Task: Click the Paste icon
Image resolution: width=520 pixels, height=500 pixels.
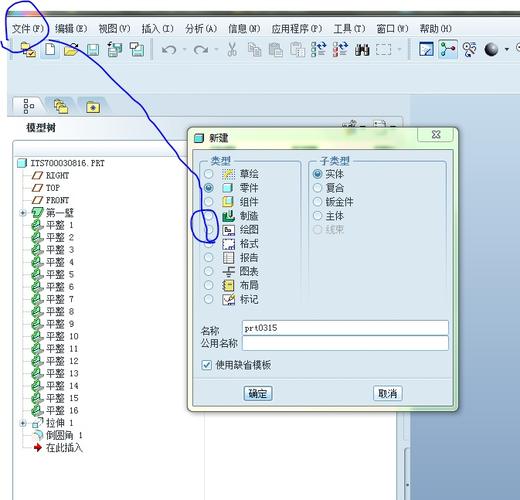Action: point(275,50)
